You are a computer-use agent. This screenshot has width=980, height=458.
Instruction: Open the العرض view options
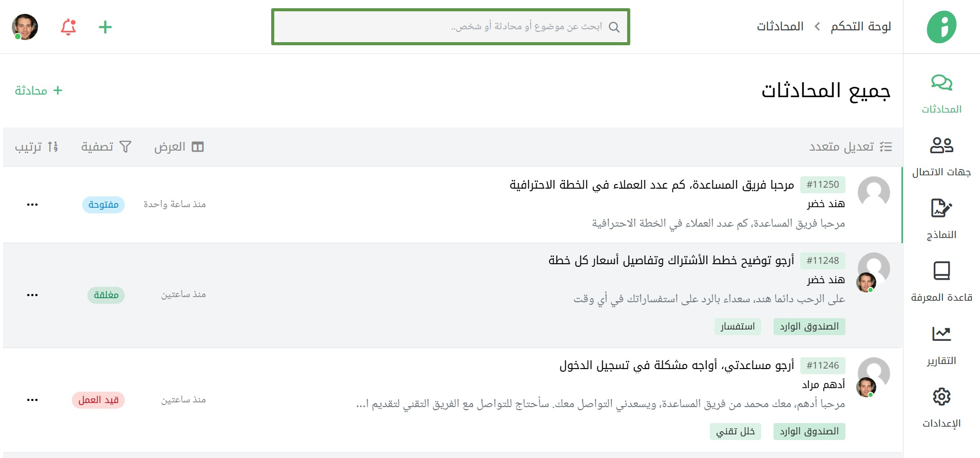pos(179,147)
